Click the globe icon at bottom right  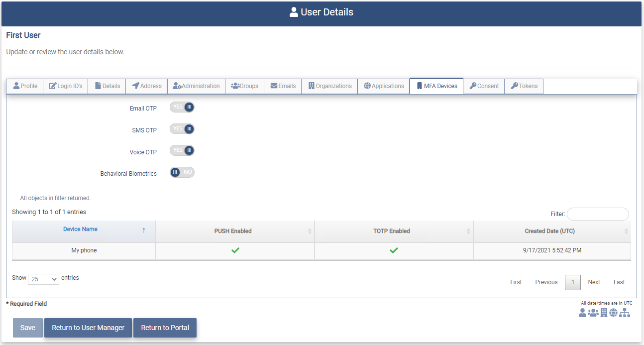pos(613,313)
